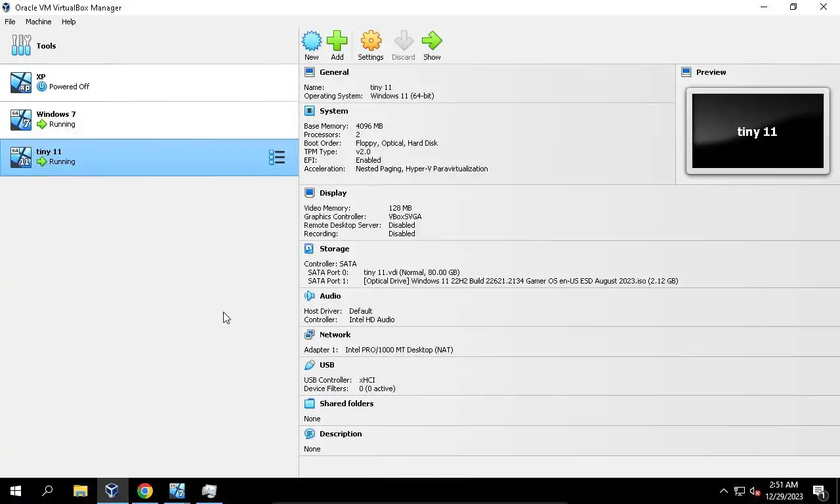Click the Intel PRO/1000 MT Desktop adapter text
The height and width of the screenshot is (504, 840).
(399, 350)
